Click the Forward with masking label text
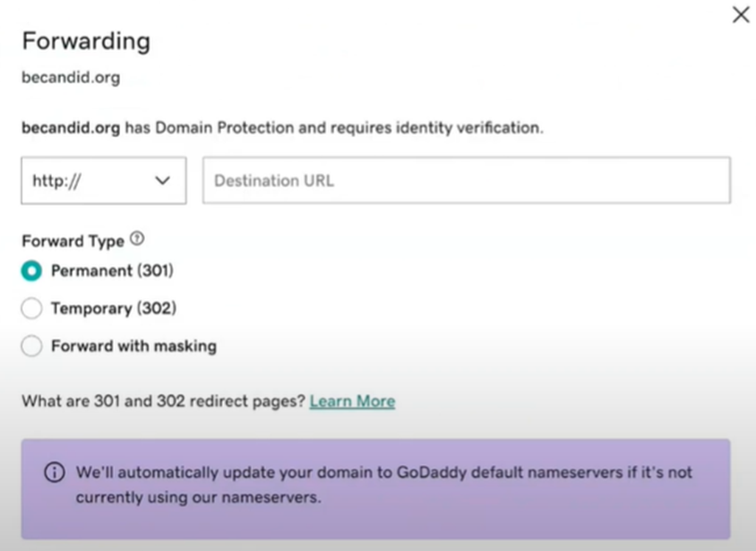The width and height of the screenshot is (756, 551). 134,346
